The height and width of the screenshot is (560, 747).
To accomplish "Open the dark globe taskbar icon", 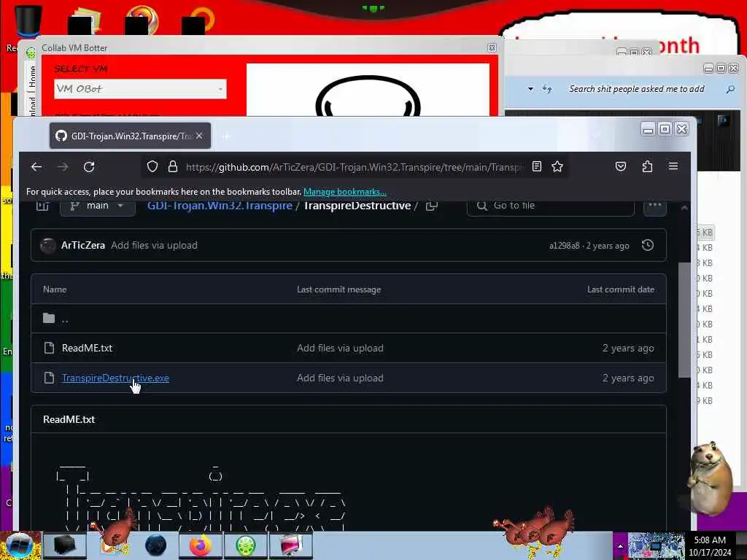I will point(156,545).
